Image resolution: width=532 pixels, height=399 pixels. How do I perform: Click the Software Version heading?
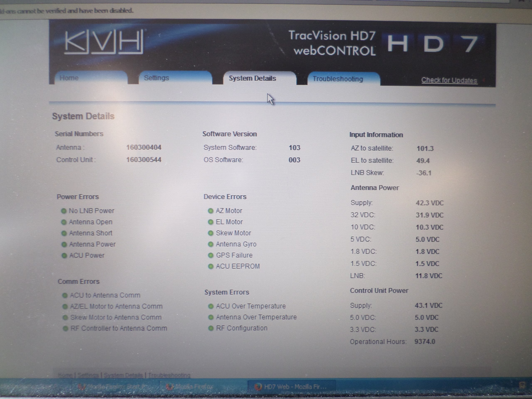pos(229,134)
